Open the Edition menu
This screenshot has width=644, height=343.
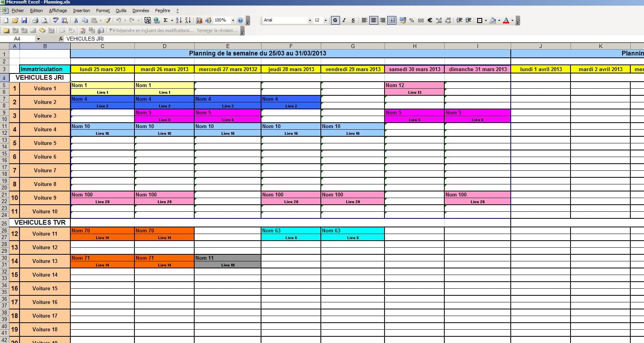pyautogui.click(x=36, y=11)
